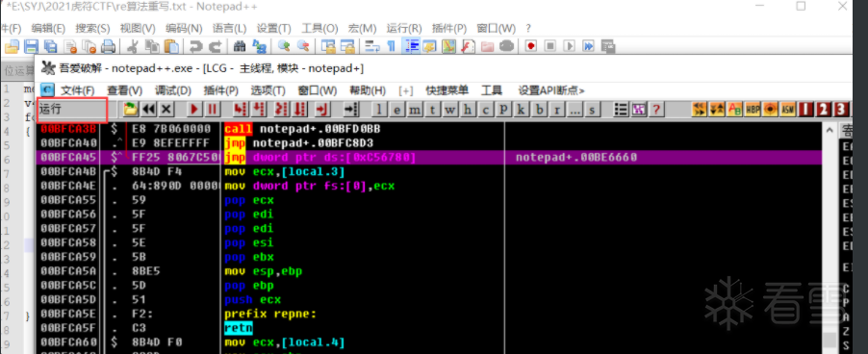Click the purple appearance grid icon
This screenshot has width=868, height=354.
(638, 110)
